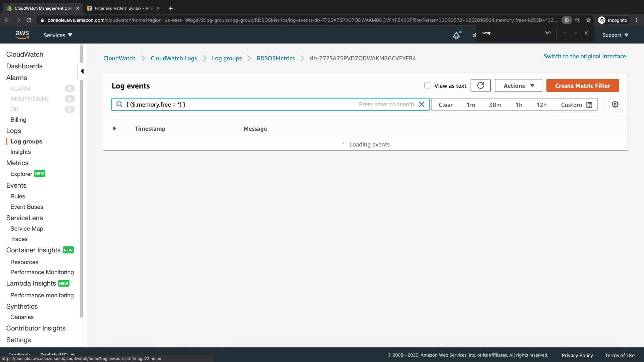Expand all log rows using header triangle
644x362 pixels.
click(114, 128)
